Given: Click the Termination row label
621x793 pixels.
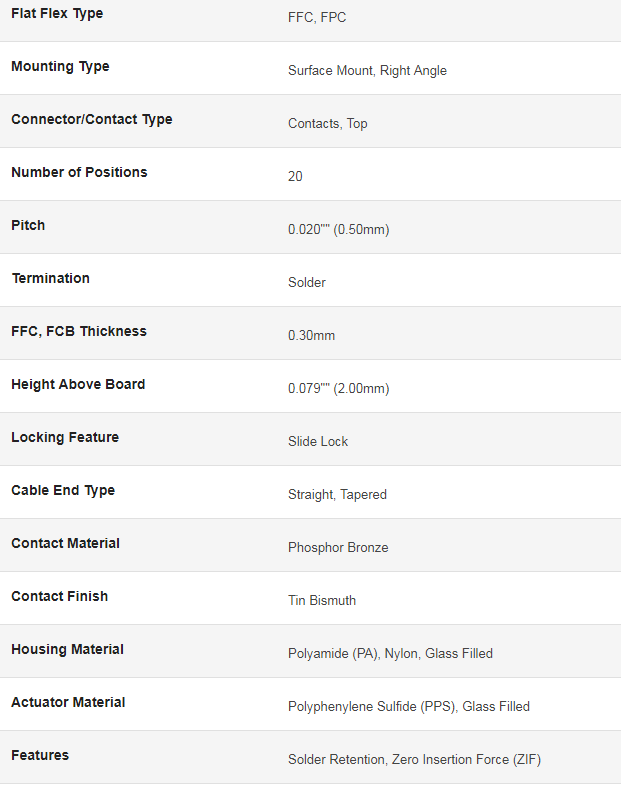Looking at the screenshot, I should click(51, 279).
